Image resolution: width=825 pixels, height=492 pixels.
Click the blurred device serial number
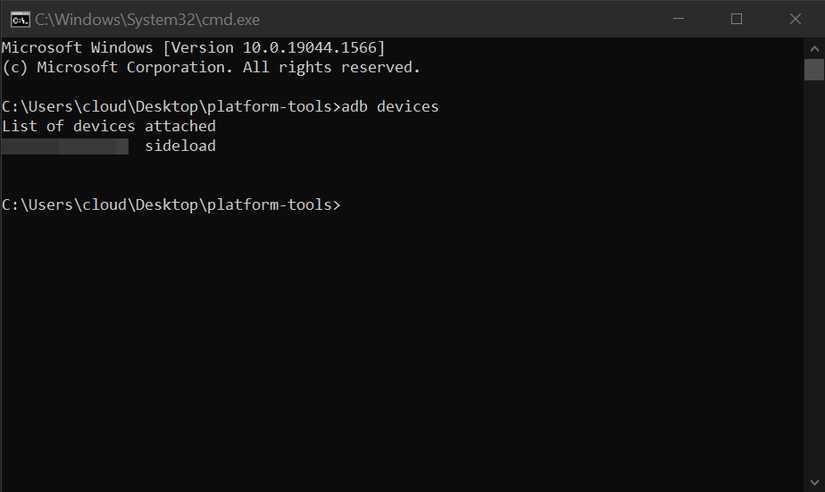tap(65, 146)
